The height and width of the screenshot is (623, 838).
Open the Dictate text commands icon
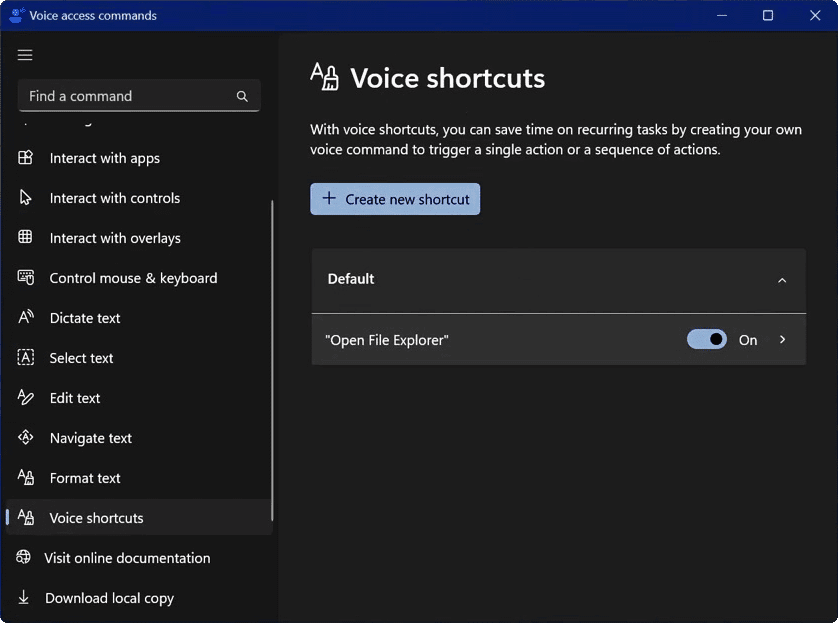(x=25, y=318)
